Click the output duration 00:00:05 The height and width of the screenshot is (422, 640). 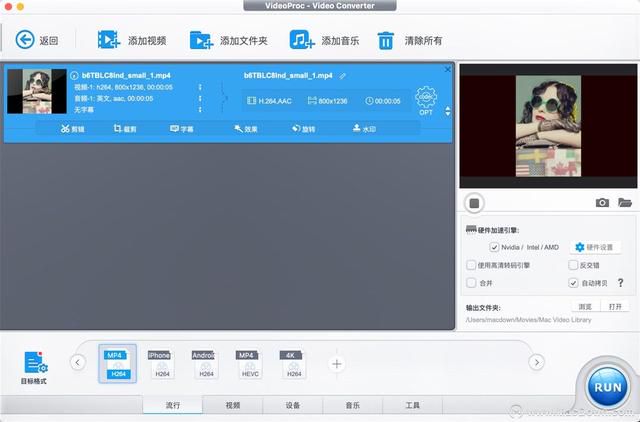point(383,101)
